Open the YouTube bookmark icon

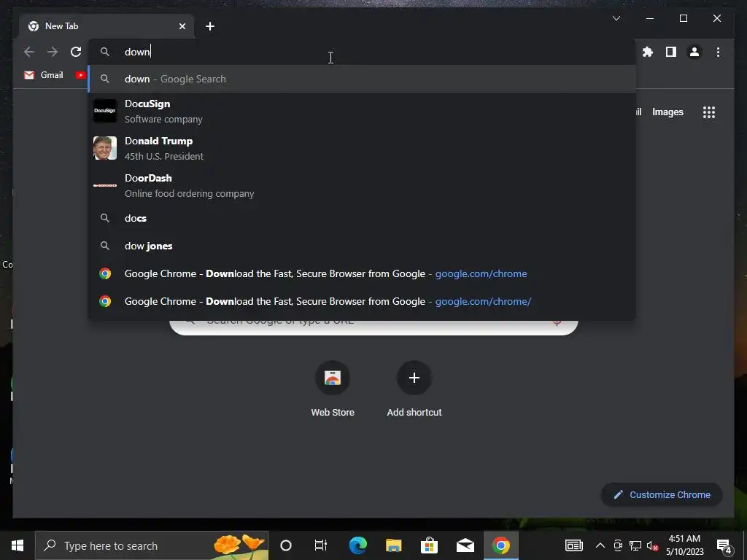(x=80, y=75)
